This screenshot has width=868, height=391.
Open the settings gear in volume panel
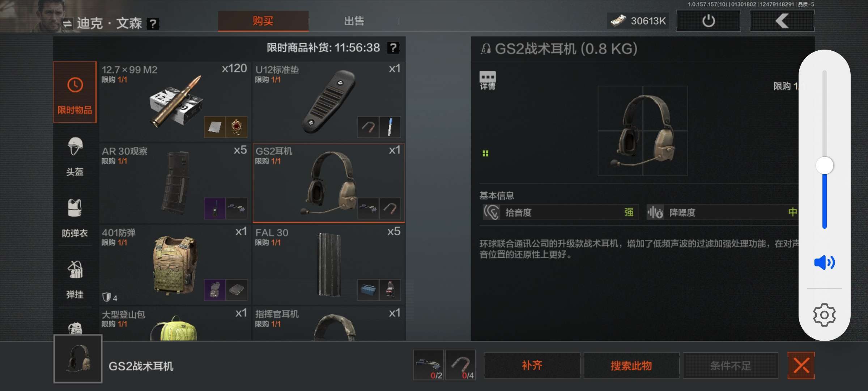tap(824, 315)
